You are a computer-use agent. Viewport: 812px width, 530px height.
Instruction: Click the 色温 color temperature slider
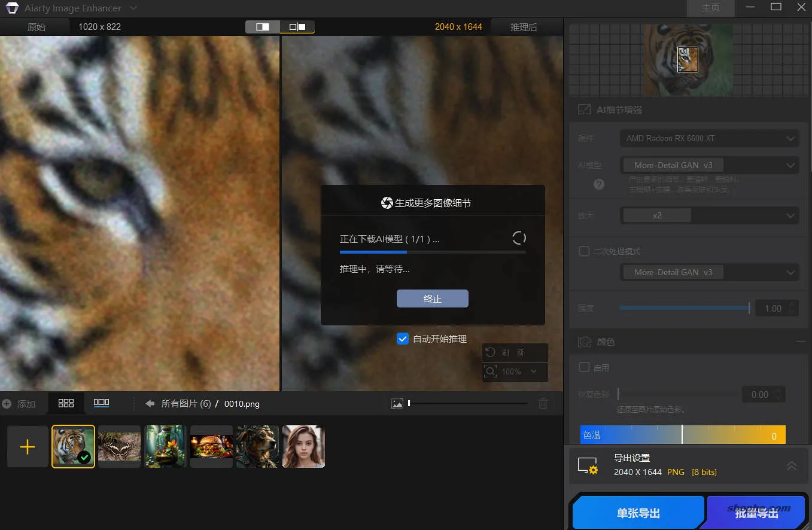[x=682, y=435]
